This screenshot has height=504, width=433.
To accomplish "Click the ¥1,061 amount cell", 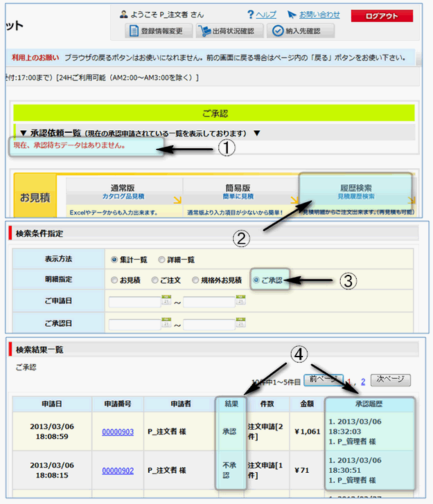I will click(307, 432).
